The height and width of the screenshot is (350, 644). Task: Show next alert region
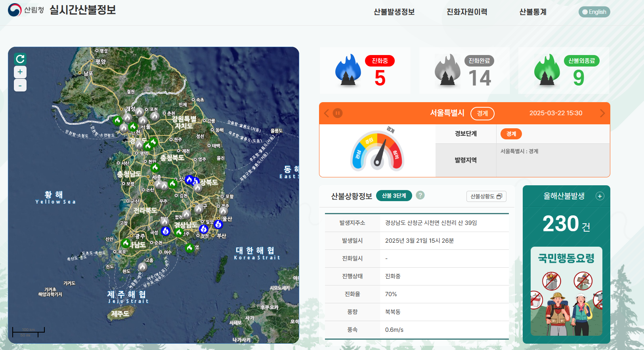[x=602, y=113]
